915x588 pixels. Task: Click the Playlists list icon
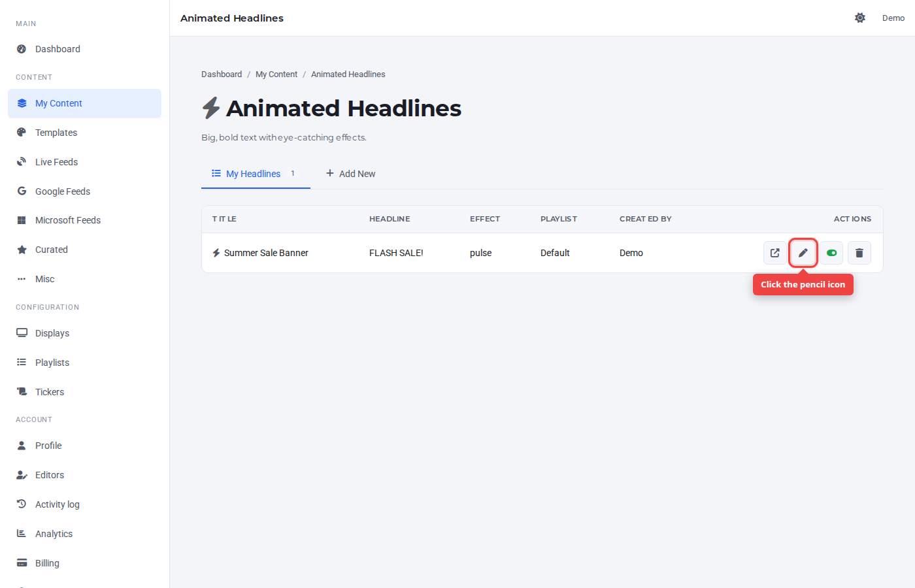(x=22, y=362)
